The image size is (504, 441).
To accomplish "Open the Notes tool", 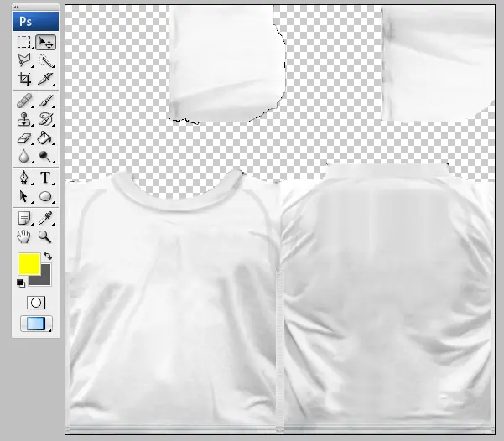I will click(24, 218).
